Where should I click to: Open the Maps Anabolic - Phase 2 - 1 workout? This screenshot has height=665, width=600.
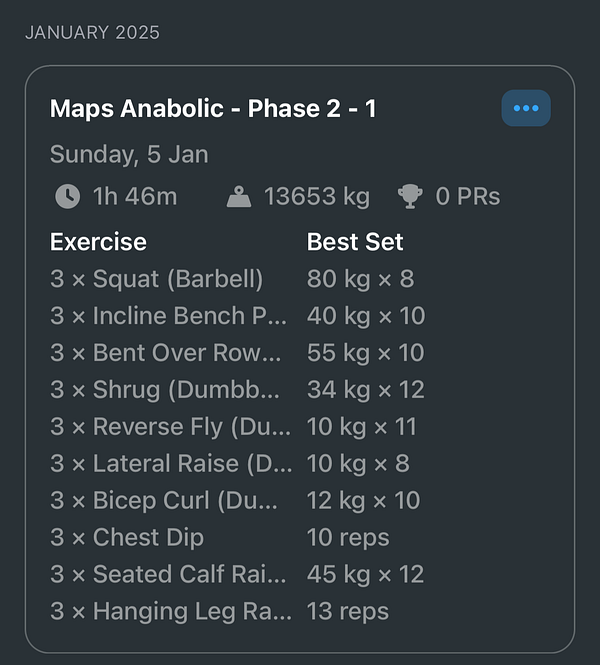coord(213,109)
